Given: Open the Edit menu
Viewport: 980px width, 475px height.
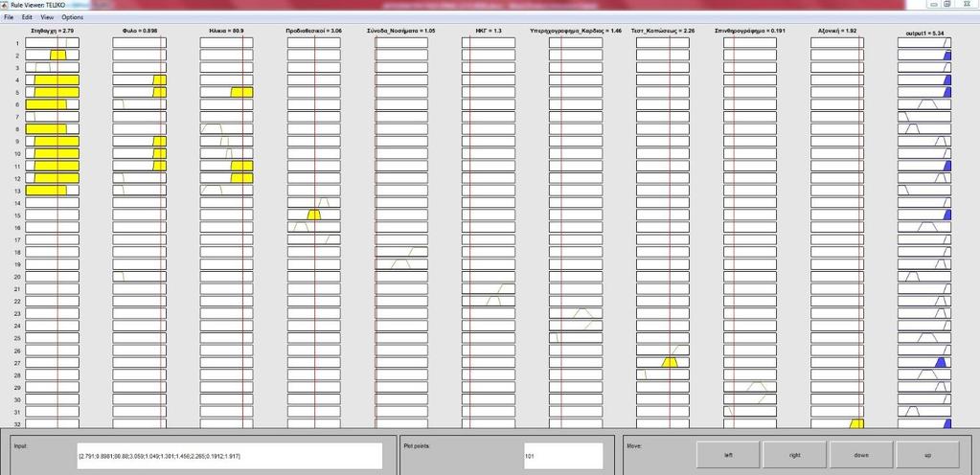Looking at the screenshot, I should (x=27, y=17).
